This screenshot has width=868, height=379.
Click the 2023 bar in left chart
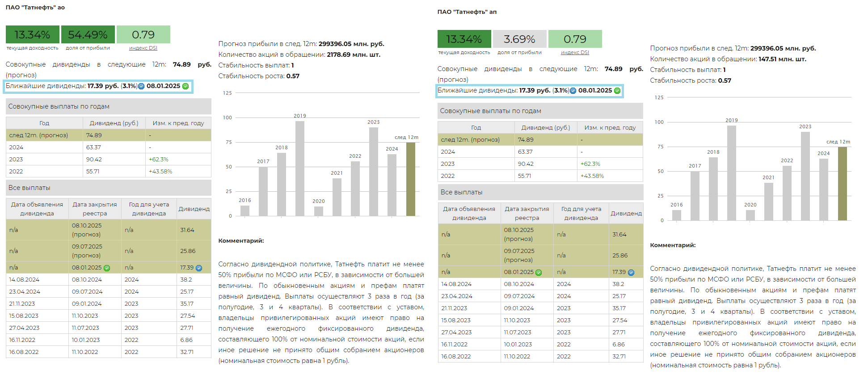[x=373, y=172]
